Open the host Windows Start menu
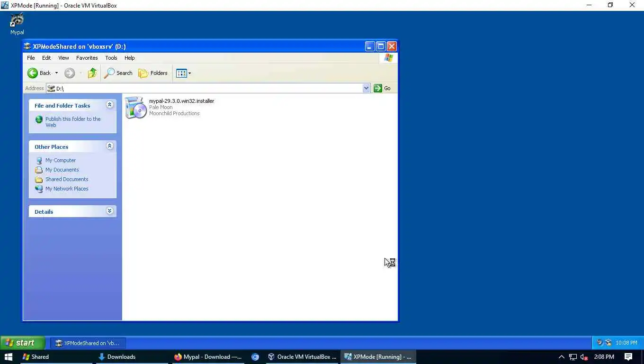Screen dimensions: 644x364 tap(8, 357)
